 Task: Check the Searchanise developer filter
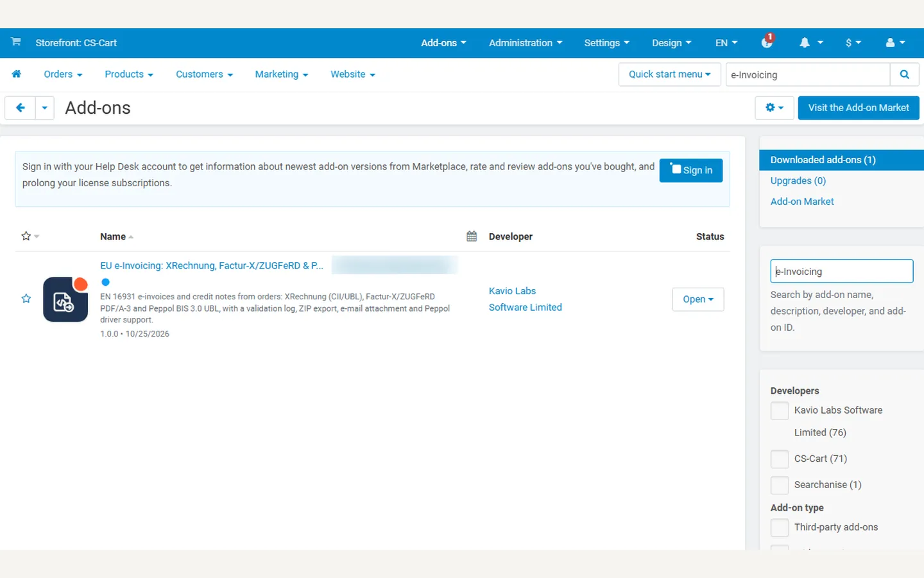[780, 485]
